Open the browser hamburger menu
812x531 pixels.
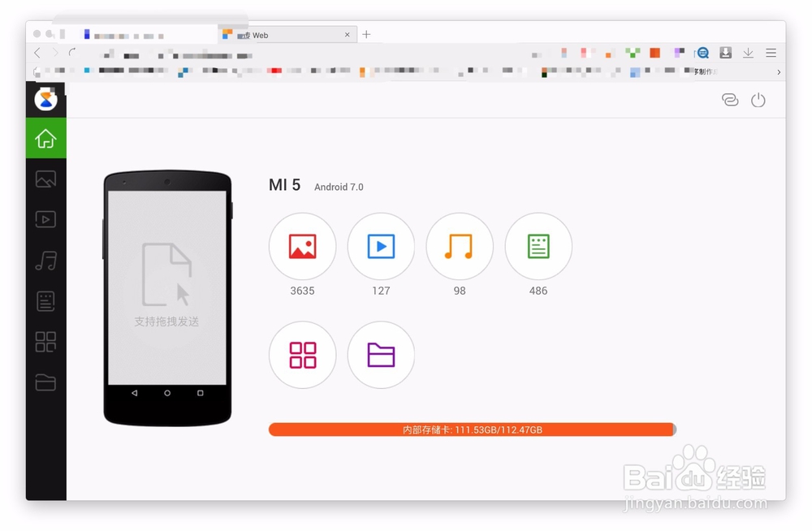pyautogui.click(x=771, y=53)
